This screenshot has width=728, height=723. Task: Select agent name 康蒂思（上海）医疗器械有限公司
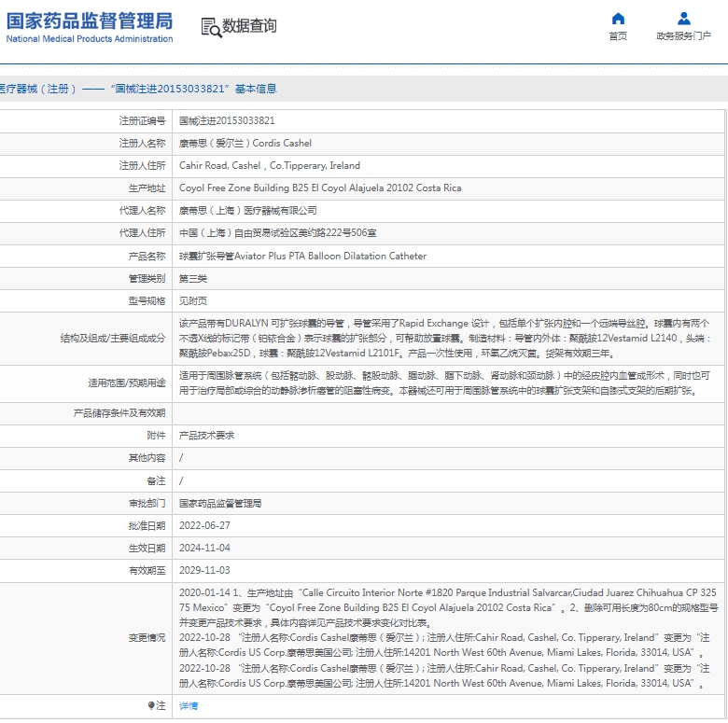pyautogui.click(x=248, y=211)
